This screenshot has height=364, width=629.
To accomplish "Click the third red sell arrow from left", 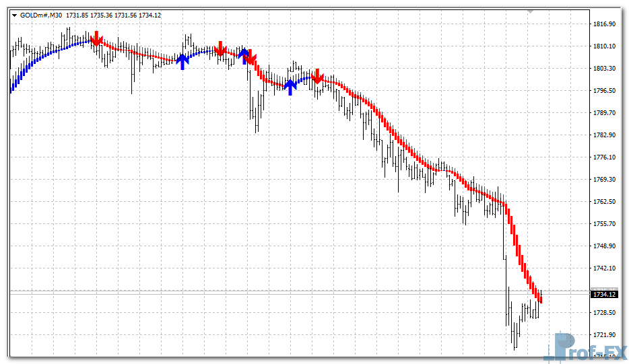I will click(x=251, y=59).
